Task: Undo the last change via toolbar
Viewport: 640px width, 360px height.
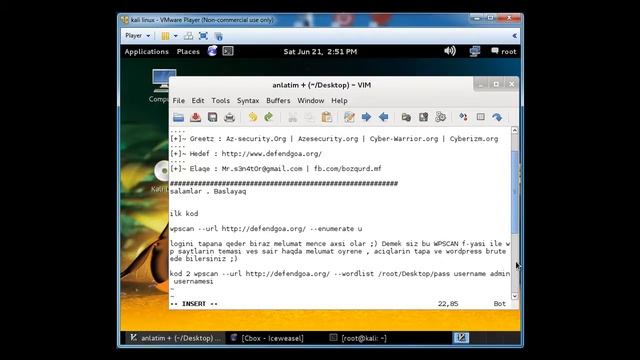Action: tap(253, 118)
